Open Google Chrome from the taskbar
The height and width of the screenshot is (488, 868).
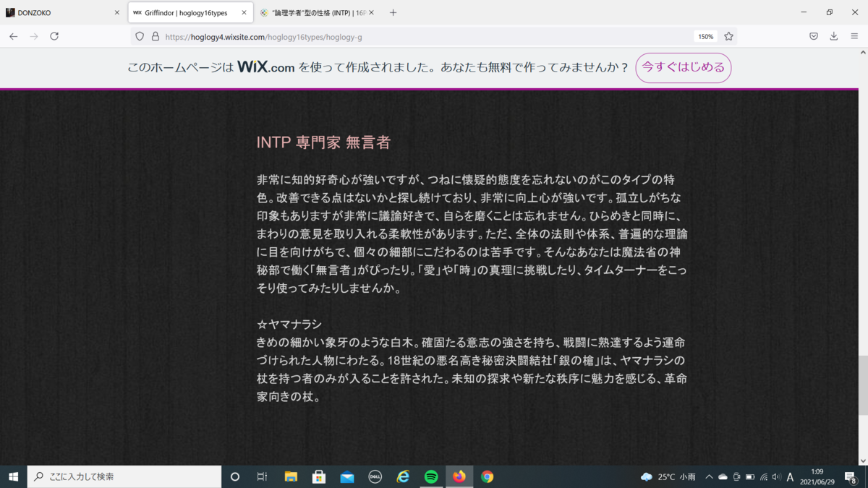coord(488,476)
